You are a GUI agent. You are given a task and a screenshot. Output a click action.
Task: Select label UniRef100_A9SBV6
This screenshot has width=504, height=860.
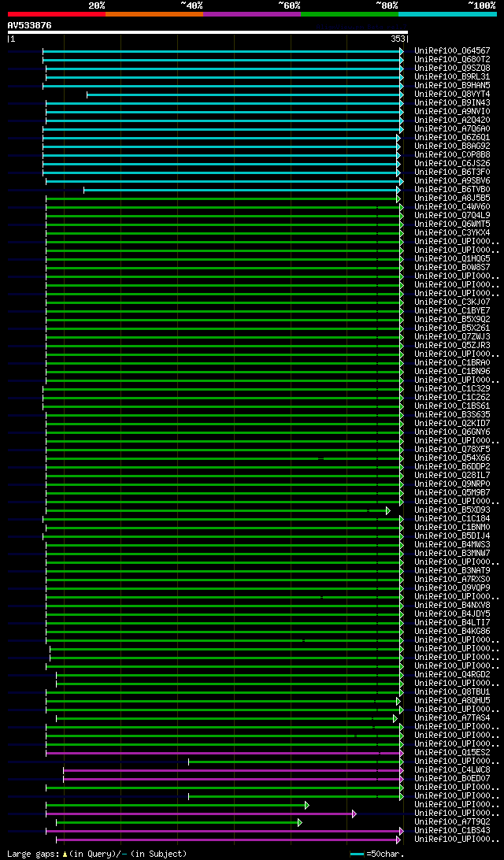coord(453,181)
